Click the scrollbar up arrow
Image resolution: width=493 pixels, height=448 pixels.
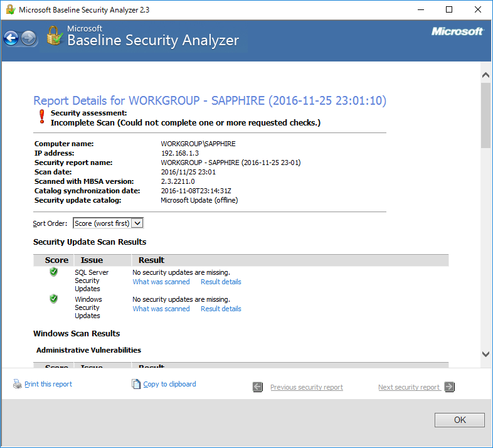(x=485, y=75)
